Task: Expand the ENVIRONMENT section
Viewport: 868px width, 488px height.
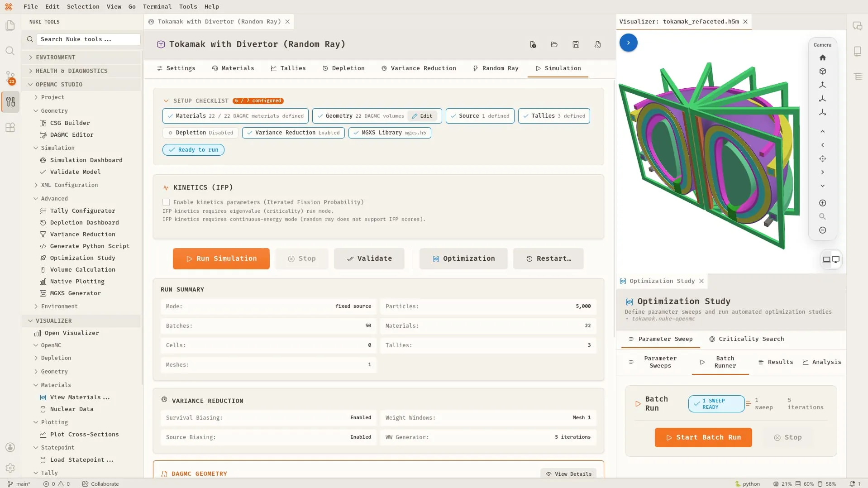Action: click(81, 57)
